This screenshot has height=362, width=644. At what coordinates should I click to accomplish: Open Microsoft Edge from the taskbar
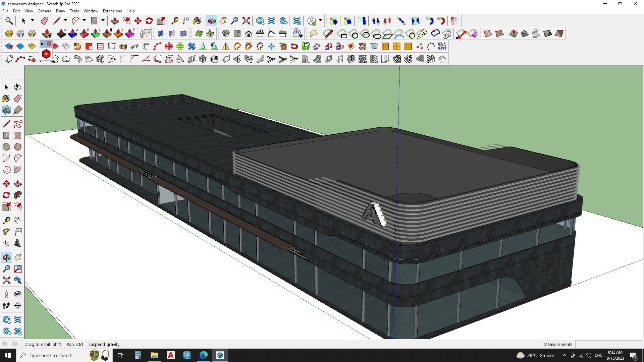click(x=204, y=355)
